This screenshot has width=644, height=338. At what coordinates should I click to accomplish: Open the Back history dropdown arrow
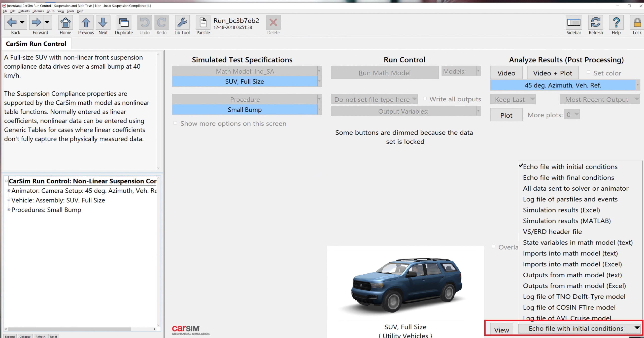coord(22,22)
